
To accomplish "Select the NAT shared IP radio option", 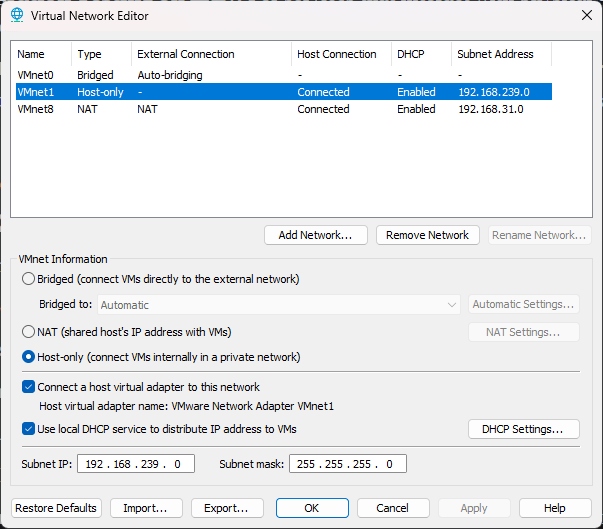I will 29,331.
